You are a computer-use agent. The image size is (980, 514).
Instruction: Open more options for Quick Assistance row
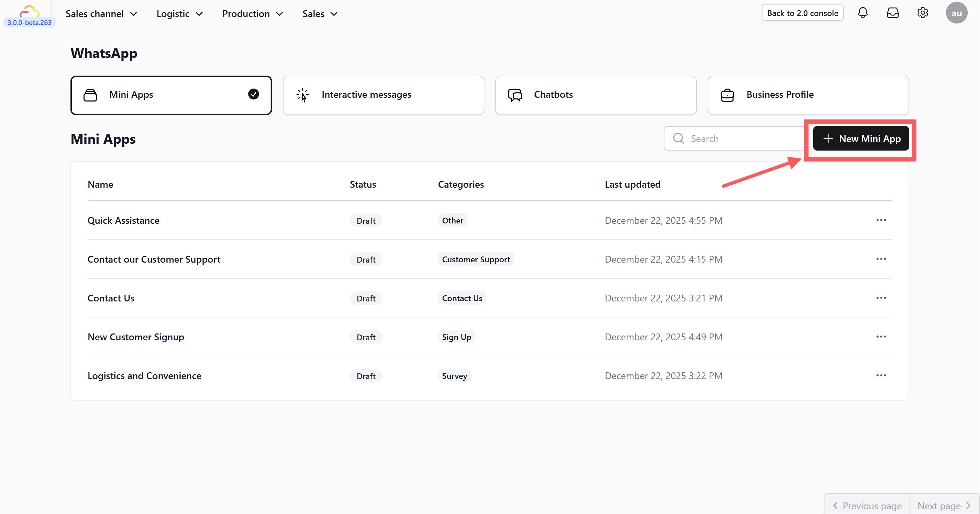pyautogui.click(x=881, y=220)
